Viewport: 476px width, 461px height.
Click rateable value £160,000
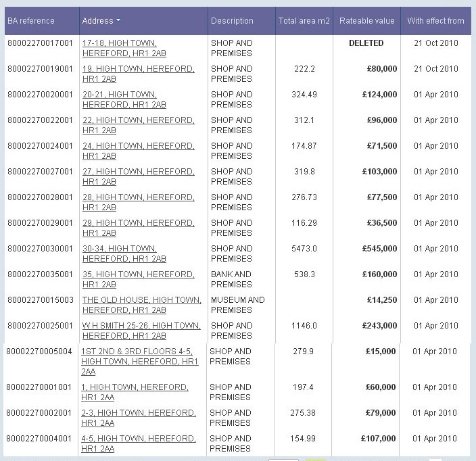[380, 274]
